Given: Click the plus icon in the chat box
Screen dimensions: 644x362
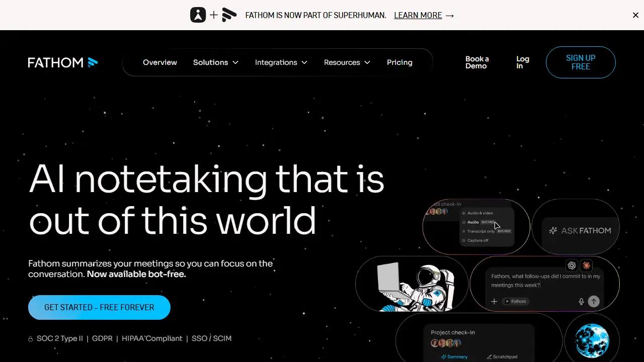Looking at the screenshot, I should (x=494, y=301).
